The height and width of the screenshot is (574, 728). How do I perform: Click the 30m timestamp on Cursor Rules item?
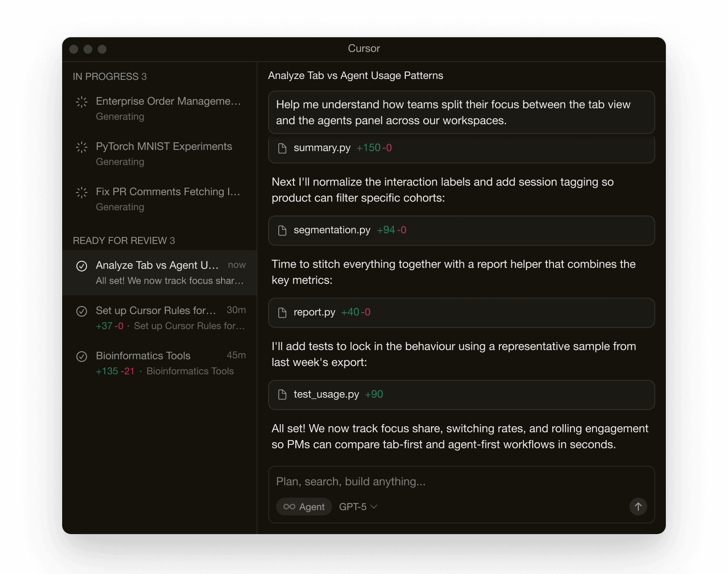tap(236, 310)
